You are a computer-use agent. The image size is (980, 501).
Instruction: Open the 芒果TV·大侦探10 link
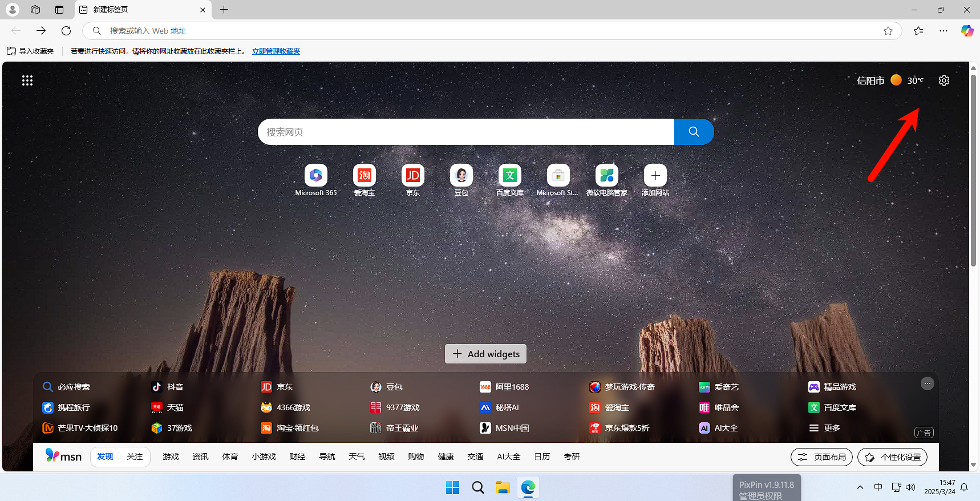point(80,428)
